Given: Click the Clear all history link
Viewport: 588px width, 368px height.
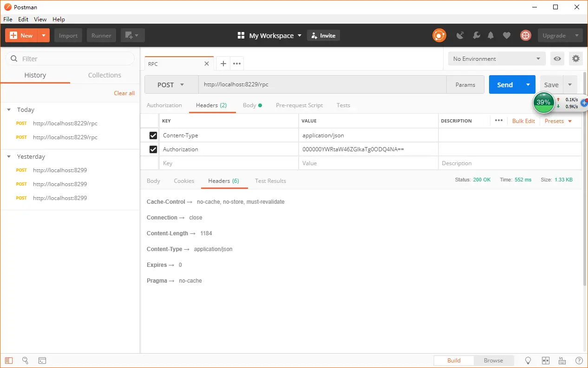Looking at the screenshot, I should pos(124,93).
